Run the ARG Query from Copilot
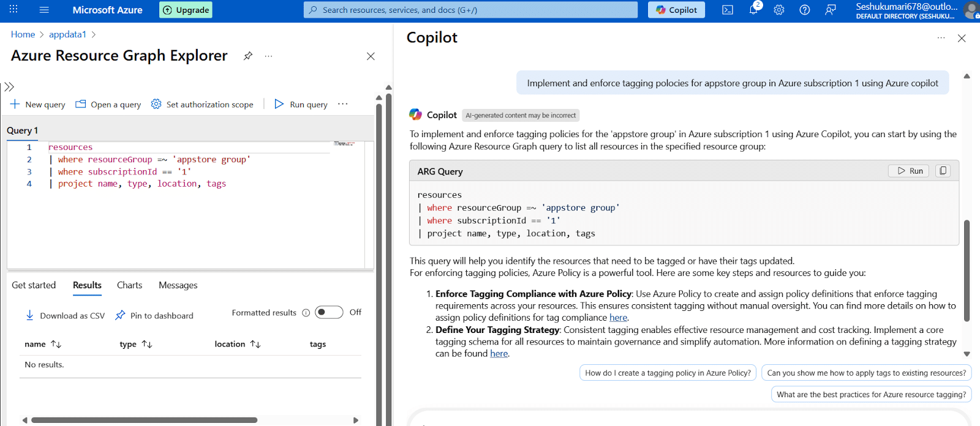The width and height of the screenshot is (980, 426). [x=909, y=171]
